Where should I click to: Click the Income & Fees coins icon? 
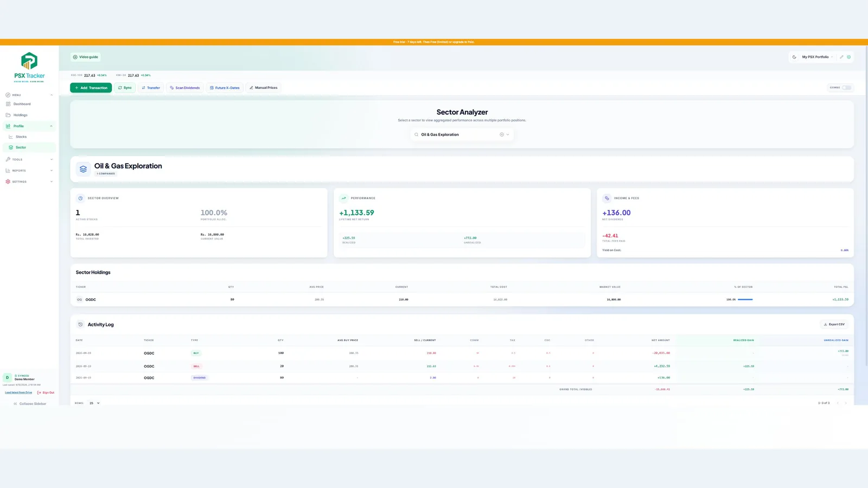pyautogui.click(x=607, y=198)
